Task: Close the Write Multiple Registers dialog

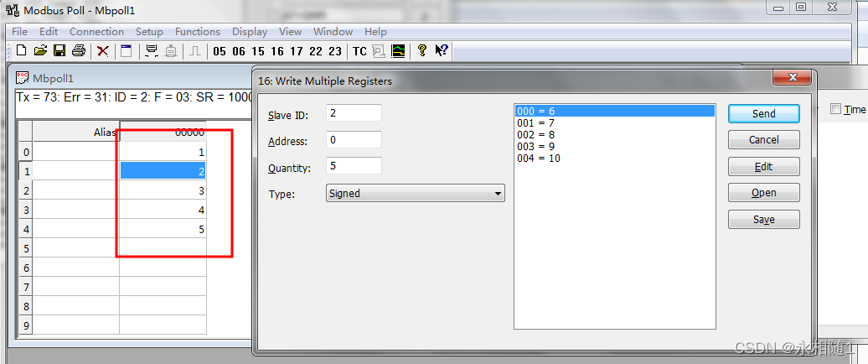Action: coord(791,79)
